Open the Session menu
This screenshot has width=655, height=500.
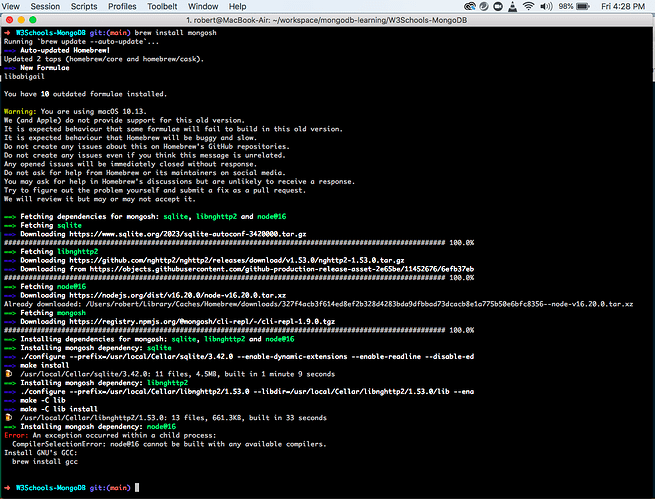[x=44, y=6]
